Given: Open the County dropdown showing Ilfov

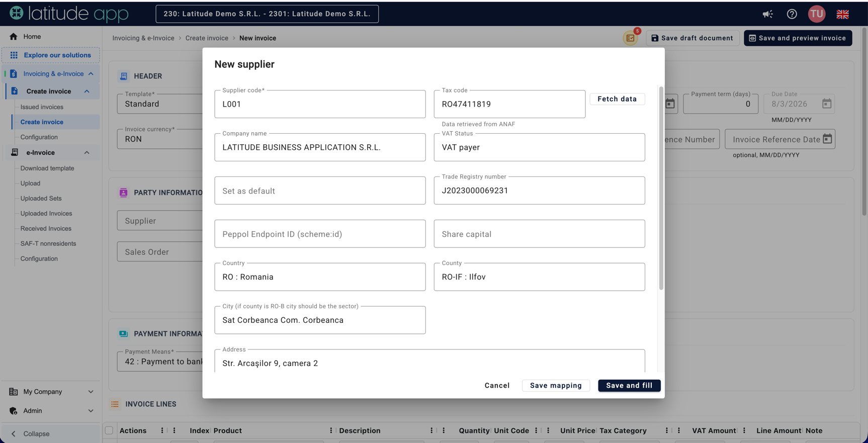Looking at the screenshot, I should click(x=539, y=277).
